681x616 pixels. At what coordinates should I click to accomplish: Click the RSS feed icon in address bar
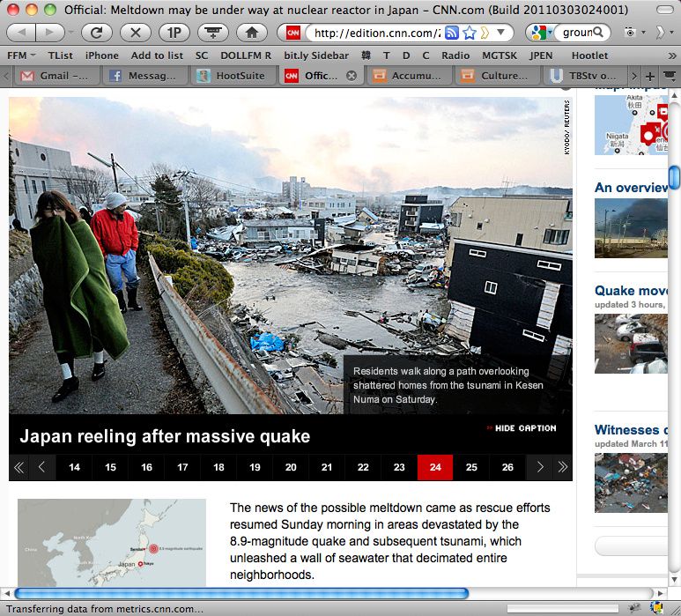pos(452,33)
